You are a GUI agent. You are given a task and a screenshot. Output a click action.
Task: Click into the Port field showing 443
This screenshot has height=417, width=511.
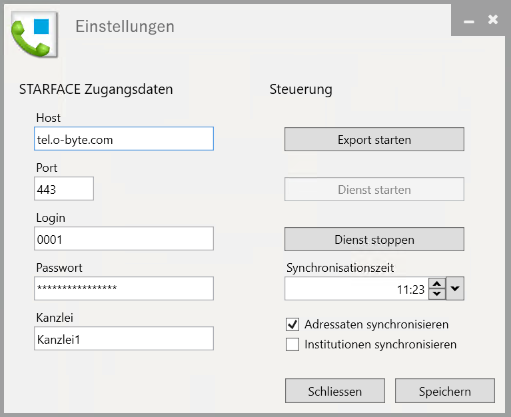(64, 189)
